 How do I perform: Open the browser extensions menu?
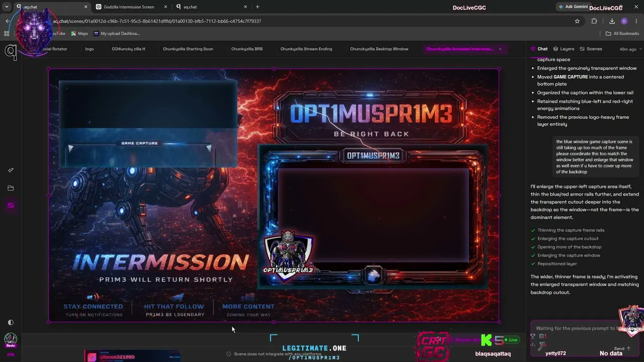click(x=594, y=21)
